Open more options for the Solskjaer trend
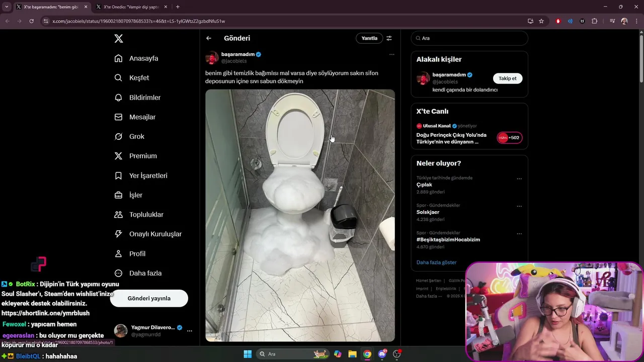This screenshot has width=644, height=362. click(519, 206)
